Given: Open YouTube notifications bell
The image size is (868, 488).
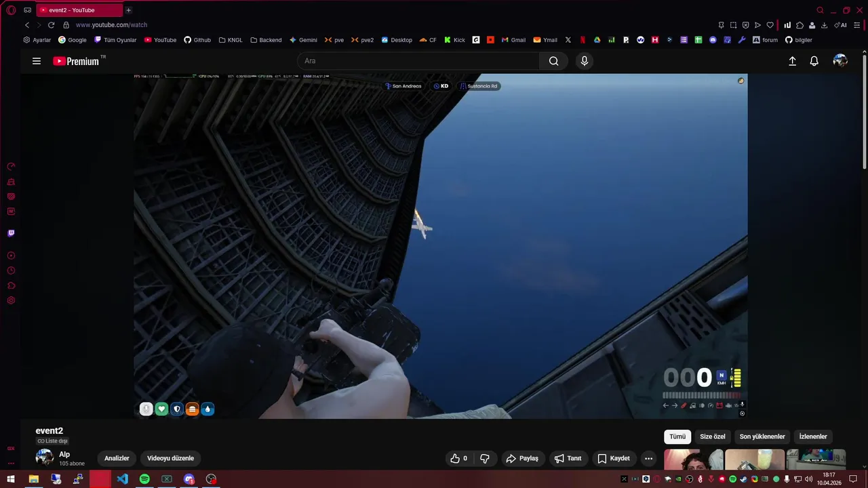Looking at the screenshot, I should (814, 61).
